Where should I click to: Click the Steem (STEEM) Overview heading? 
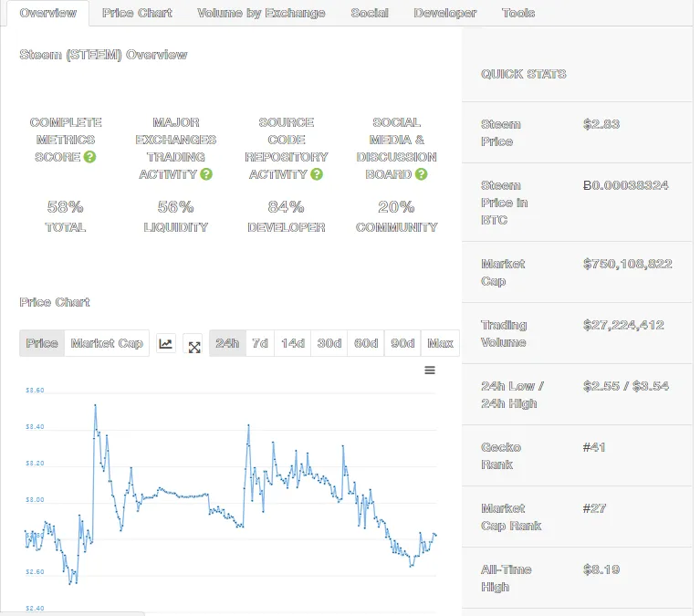[x=103, y=55]
